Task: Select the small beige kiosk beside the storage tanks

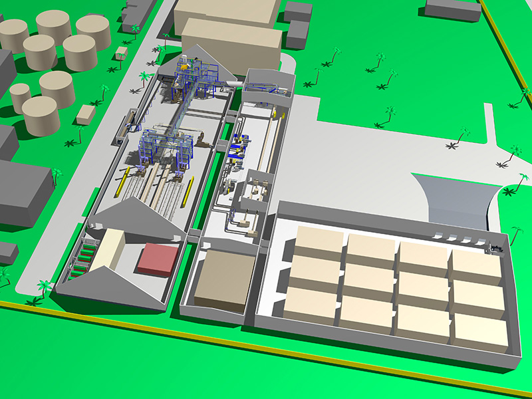Action: coord(86,114)
